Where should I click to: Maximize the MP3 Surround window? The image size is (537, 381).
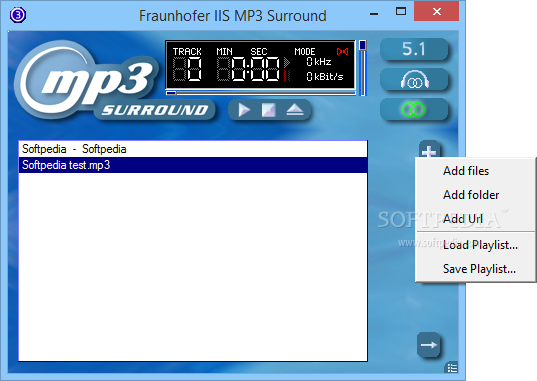(x=401, y=12)
